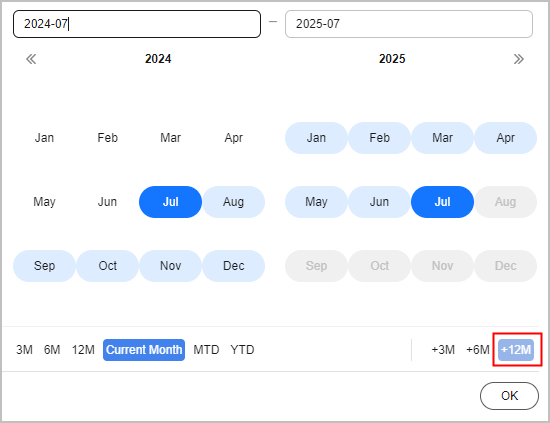
Task: Select the +12M quick range shortcut
Action: coord(516,350)
